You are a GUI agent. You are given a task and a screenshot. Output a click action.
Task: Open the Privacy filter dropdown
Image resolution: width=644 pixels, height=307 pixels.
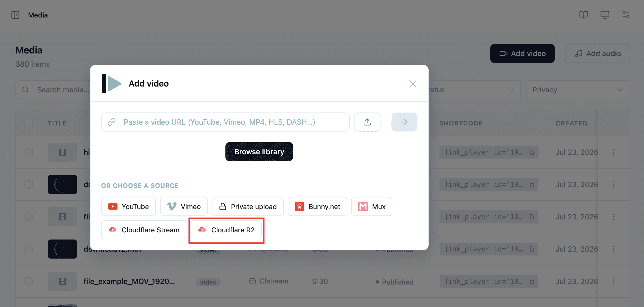[x=578, y=90]
